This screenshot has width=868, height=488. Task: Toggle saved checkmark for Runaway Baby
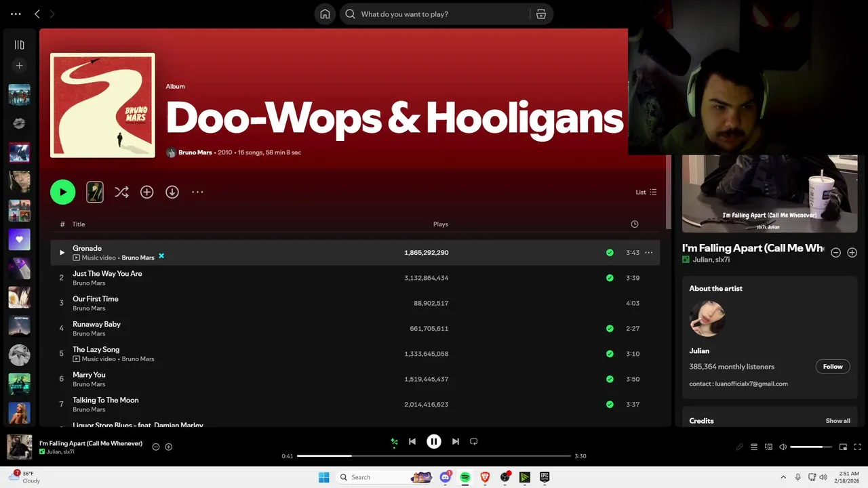[x=610, y=328]
